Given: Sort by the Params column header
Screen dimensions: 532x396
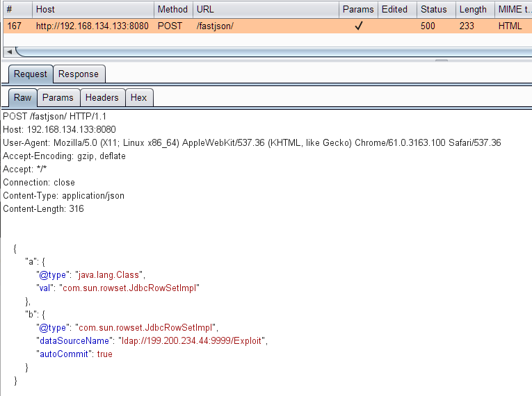Looking at the screenshot, I should click(358, 10).
